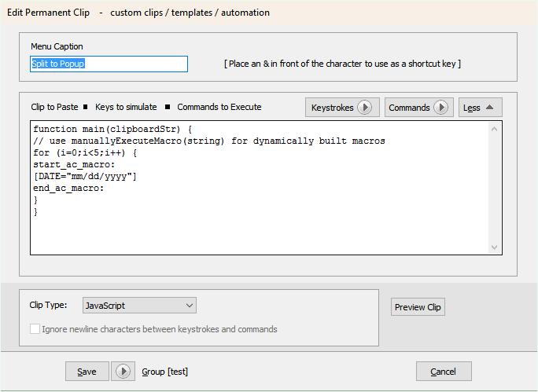Save the permanent clip
Image resolution: width=538 pixels, height=392 pixels.
coord(87,372)
